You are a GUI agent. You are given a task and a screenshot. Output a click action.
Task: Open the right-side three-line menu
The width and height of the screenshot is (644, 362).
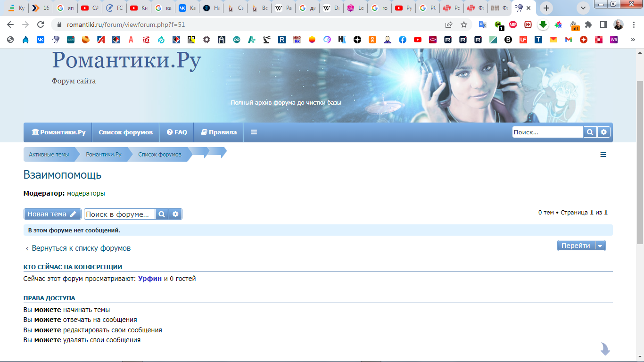603,155
